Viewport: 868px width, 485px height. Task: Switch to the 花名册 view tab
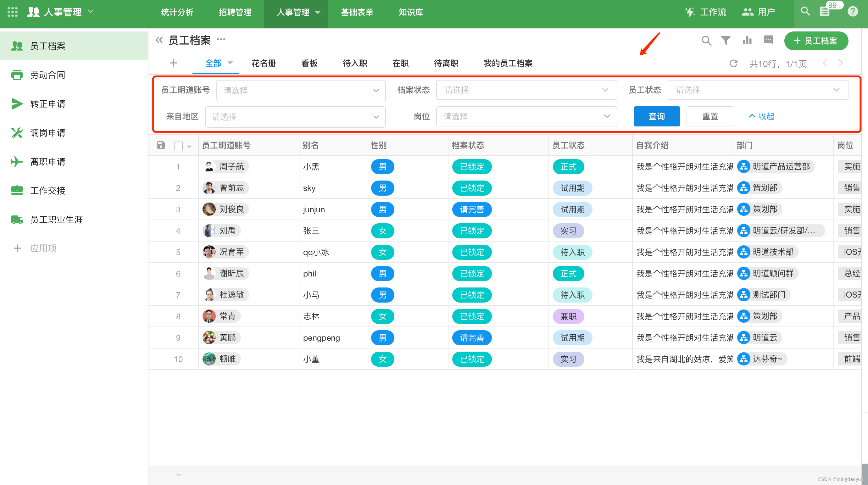tap(264, 63)
